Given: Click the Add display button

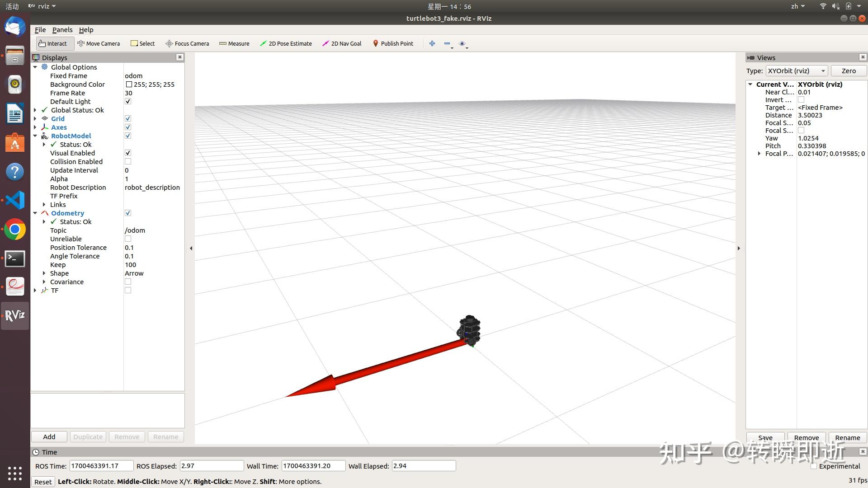Looking at the screenshot, I should [x=49, y=437].
